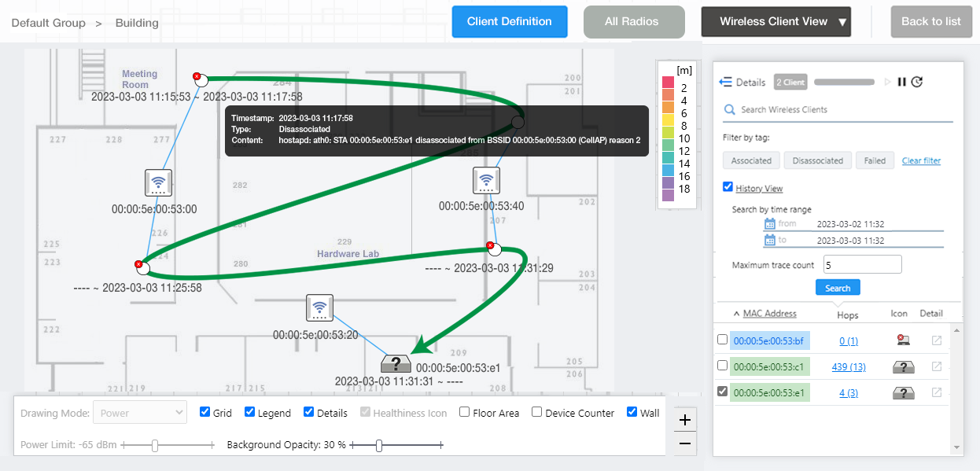Click access point icon 00:00:5e:00:53:00
The image size is (980, 471).
point(158,182)
